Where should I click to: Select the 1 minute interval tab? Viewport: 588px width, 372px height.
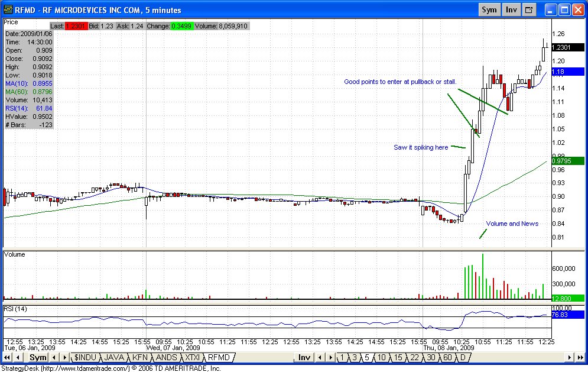342,357
